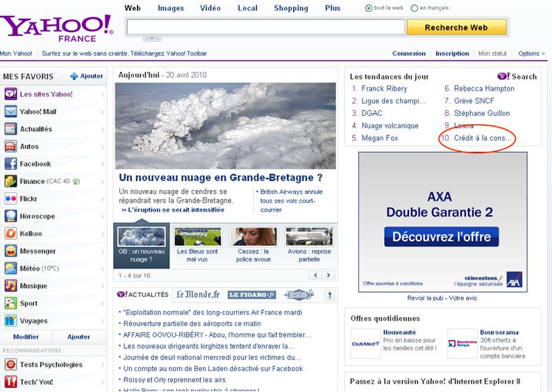Select the 'en français' radio button

(x=415, y=8)
